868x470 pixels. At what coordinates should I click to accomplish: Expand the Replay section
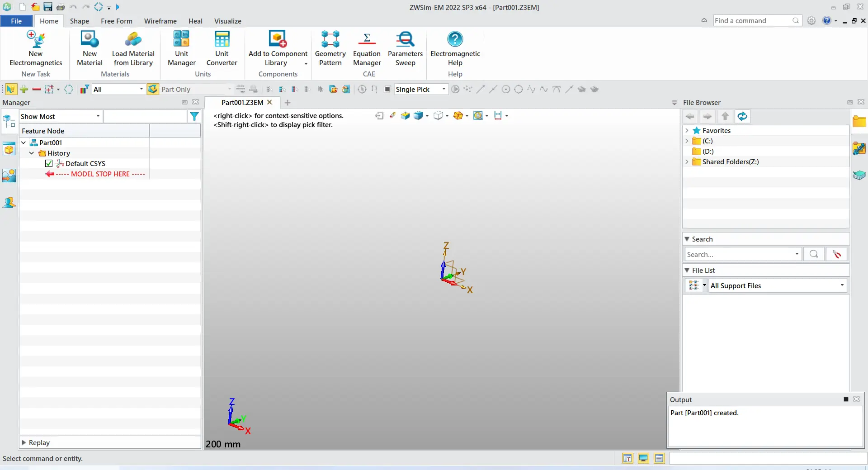(24, 442)
